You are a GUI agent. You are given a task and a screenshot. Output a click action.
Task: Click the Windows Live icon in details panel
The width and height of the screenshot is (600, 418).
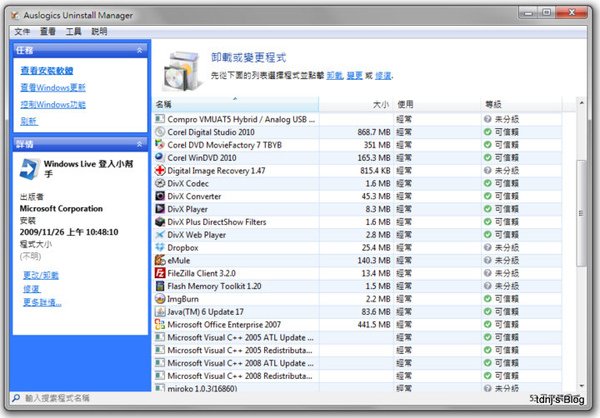tap(29, 169)
